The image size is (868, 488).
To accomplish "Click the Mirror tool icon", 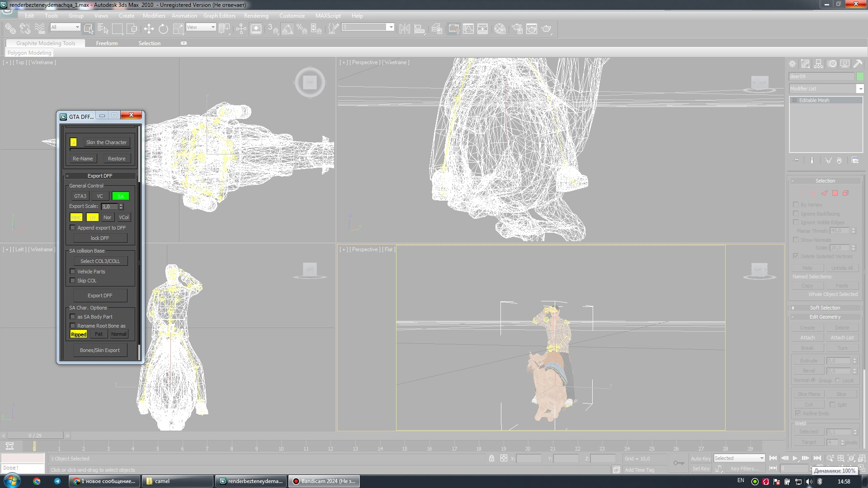I will click(405, 29).
